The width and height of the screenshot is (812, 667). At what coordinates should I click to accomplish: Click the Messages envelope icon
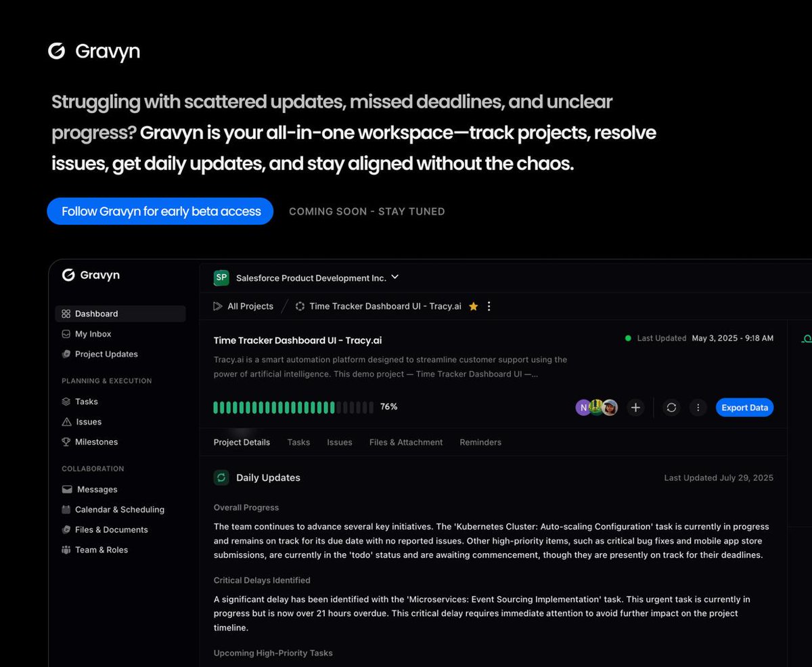67,489
